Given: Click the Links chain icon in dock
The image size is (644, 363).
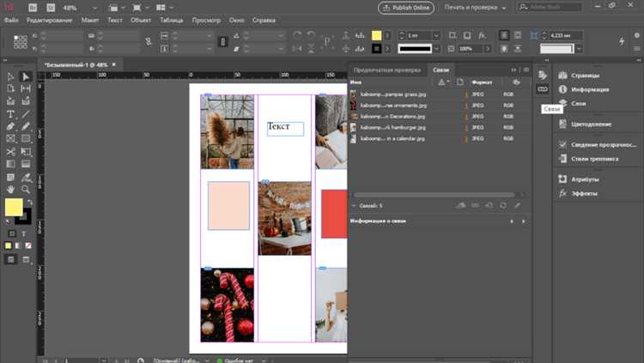Looking at the screenshot, I should (542, 89).
